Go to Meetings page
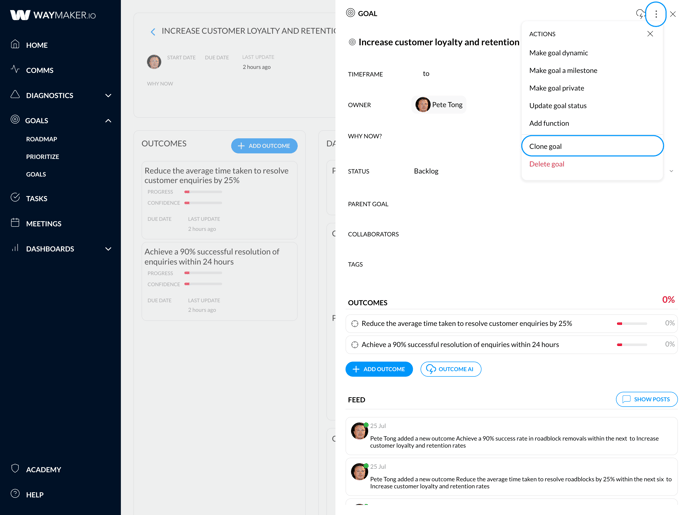The height and width of the screenshot is (515, 688). point(43,223)
